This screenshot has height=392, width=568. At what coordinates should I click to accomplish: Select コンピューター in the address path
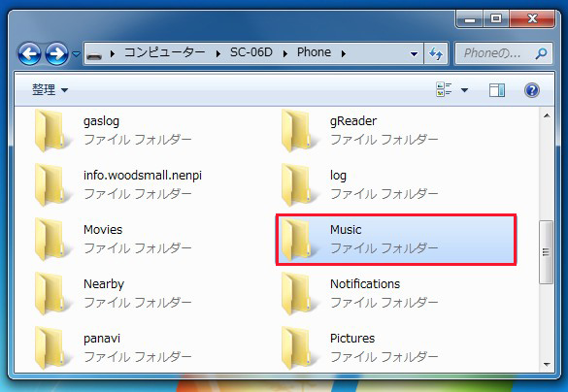(165, 52)
